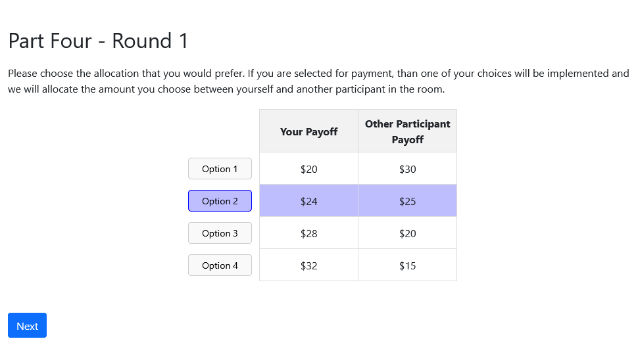
Task: Click the 'Please choose the allocation' sentence
Action: click(x=126, y=73)
